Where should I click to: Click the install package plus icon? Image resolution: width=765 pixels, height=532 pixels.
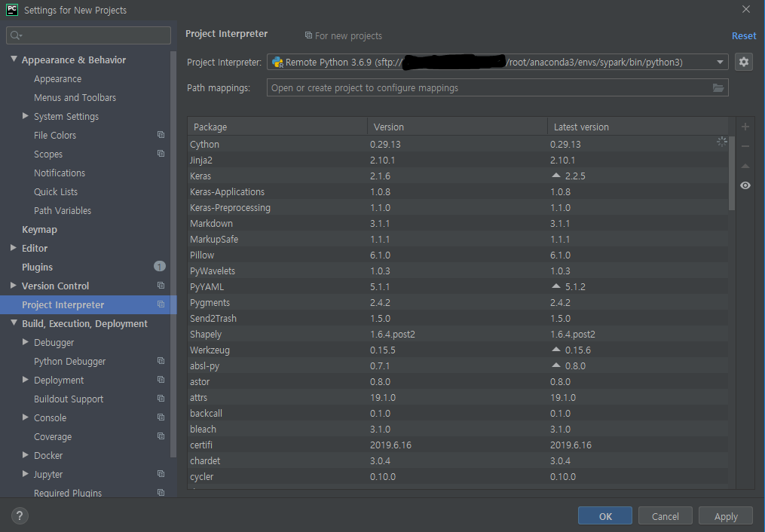point(745,127)
